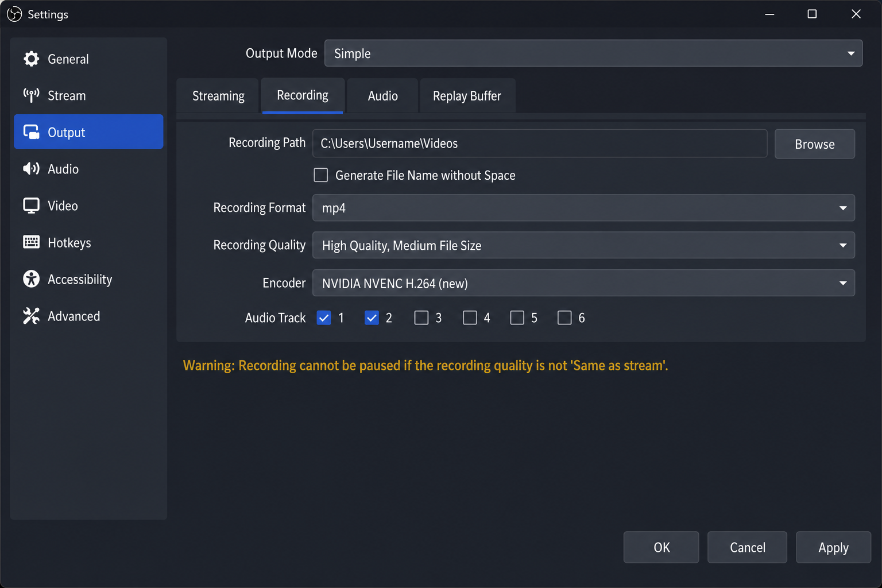
Task: Click the Apply button
Action: click(x=833, y=547)
